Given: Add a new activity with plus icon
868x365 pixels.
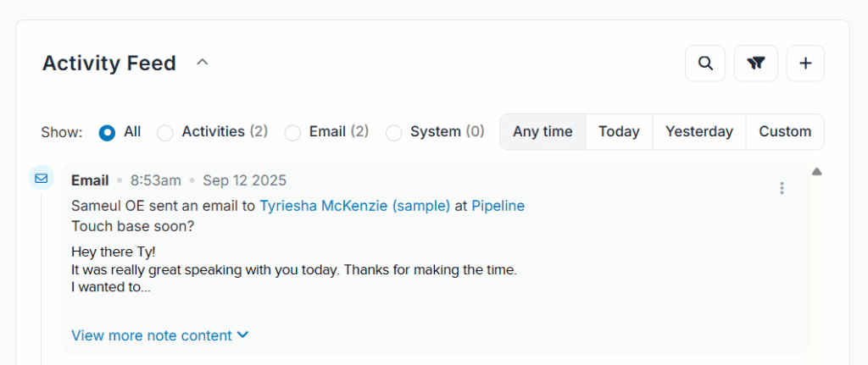Looking at the screenshot, I should point(805,64).
